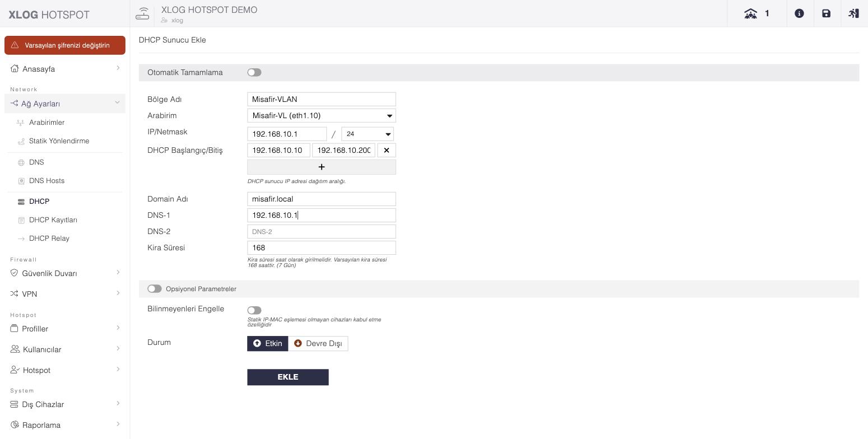Select Devre Dışı status option
The width and height of the screenshot is (868, 439).
[318, 343]
